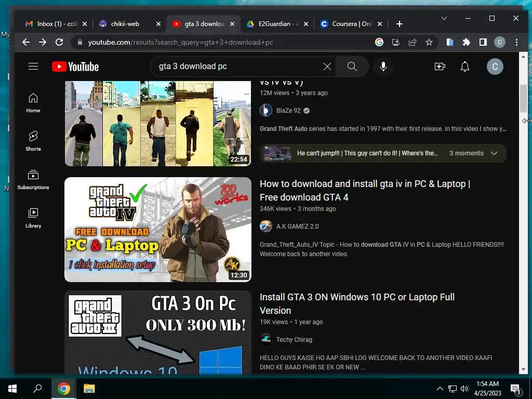
Task: Open the BlaZe 92 channel
Action: coord(288,111)
